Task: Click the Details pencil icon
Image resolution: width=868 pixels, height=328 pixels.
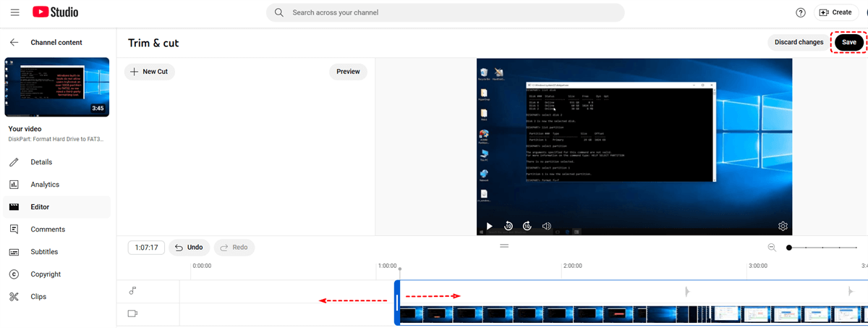Action: (x=14, y=162)
